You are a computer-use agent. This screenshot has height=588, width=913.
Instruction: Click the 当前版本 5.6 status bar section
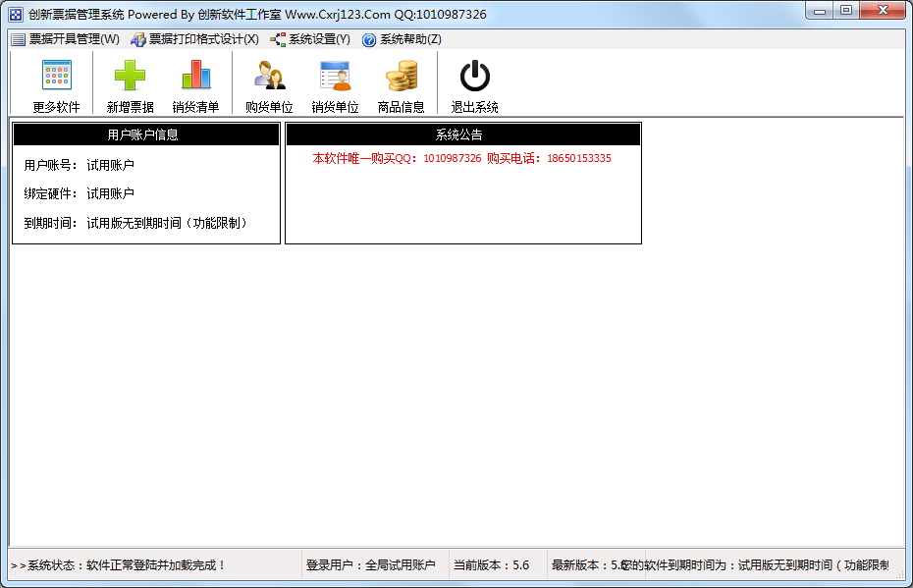pos(494,565)
